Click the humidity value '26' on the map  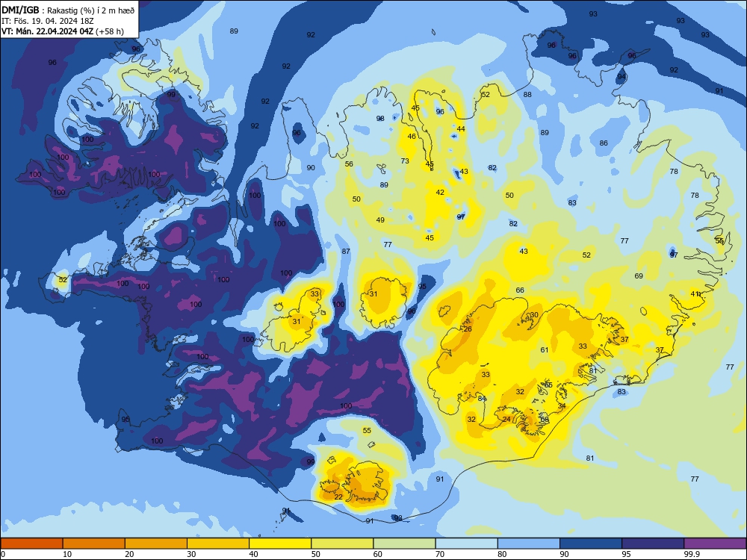[x=468, y=329]
